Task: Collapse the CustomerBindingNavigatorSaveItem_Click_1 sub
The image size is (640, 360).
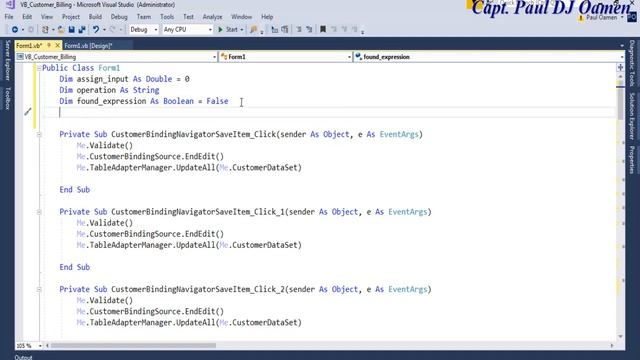Action: (39, 212)
